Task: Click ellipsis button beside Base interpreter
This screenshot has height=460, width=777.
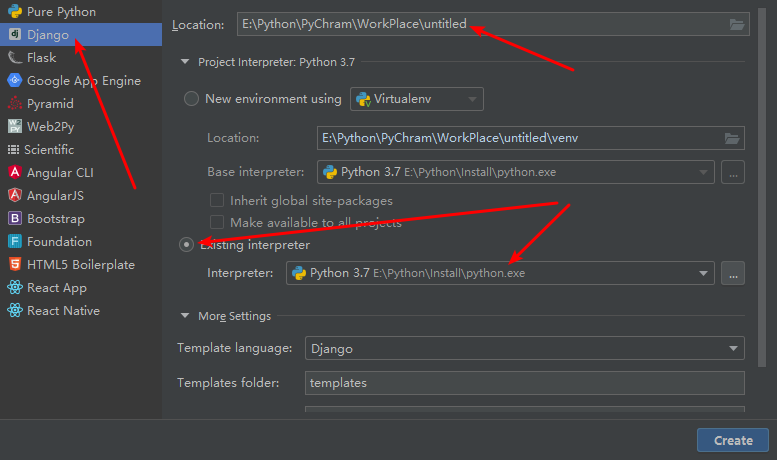Action: pyautogui.click(x=733, y=172)
